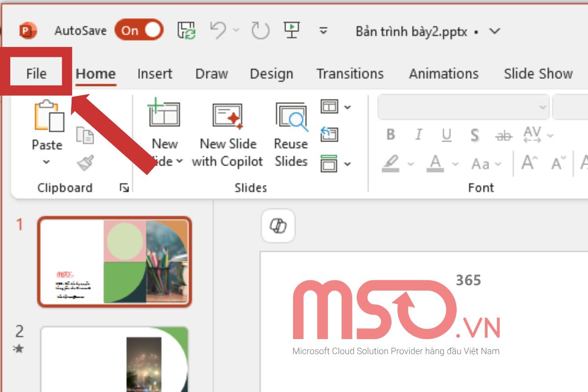Viewport: 588px width, 392px height.
Task: Expand the highlight color dropdown arrow
Action: pos(411,164)
